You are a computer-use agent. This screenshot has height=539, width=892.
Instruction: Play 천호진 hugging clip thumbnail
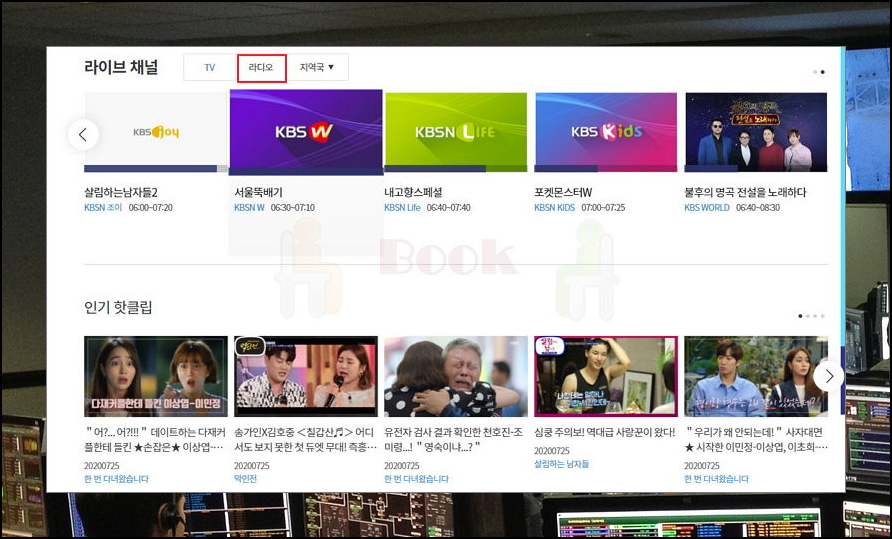(x=456, y=376)
